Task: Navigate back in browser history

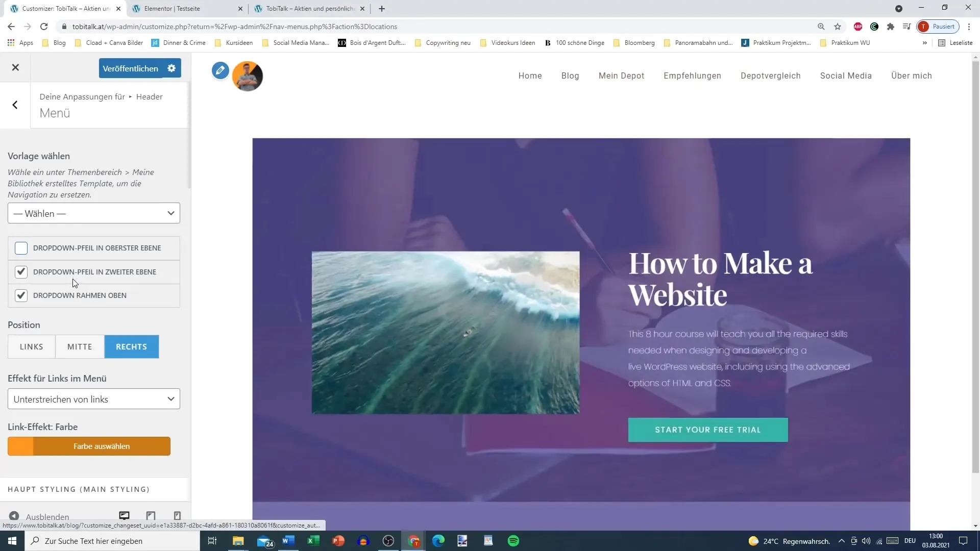Action: pyautogui.click(x=11, y=27)
